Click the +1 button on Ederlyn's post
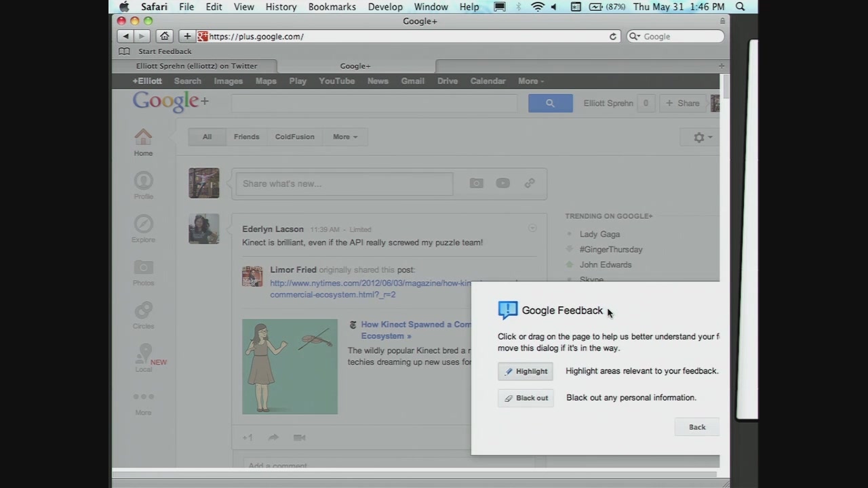Image resolution: width=868 pixels, height=488 pixels. pos(248,438)
